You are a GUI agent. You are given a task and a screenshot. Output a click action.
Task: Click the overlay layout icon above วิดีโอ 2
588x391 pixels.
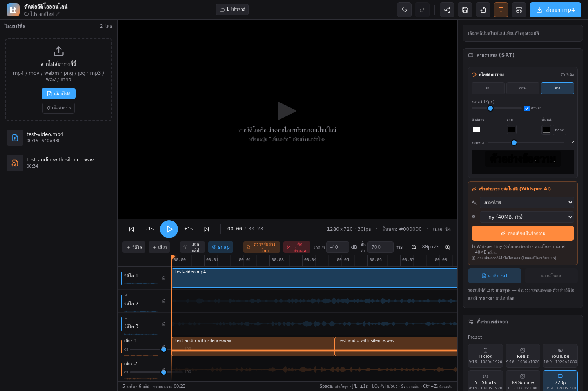(x=126, y=294)
